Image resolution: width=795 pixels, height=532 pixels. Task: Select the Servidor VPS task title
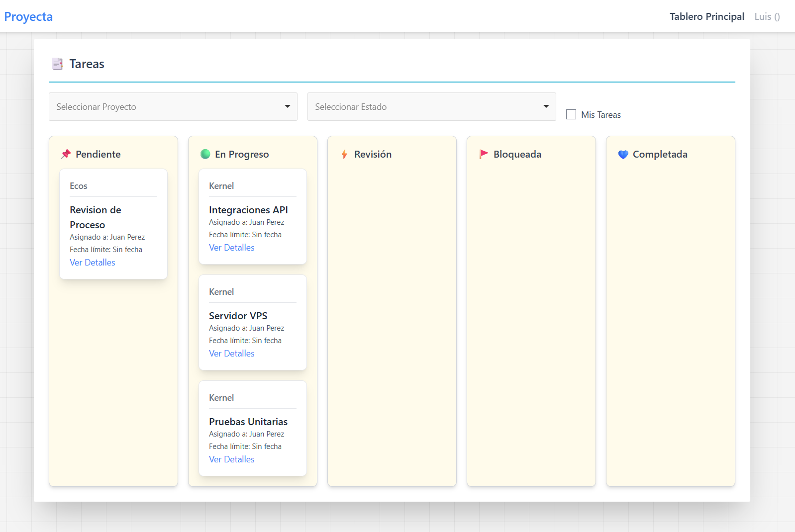(238, 316)
